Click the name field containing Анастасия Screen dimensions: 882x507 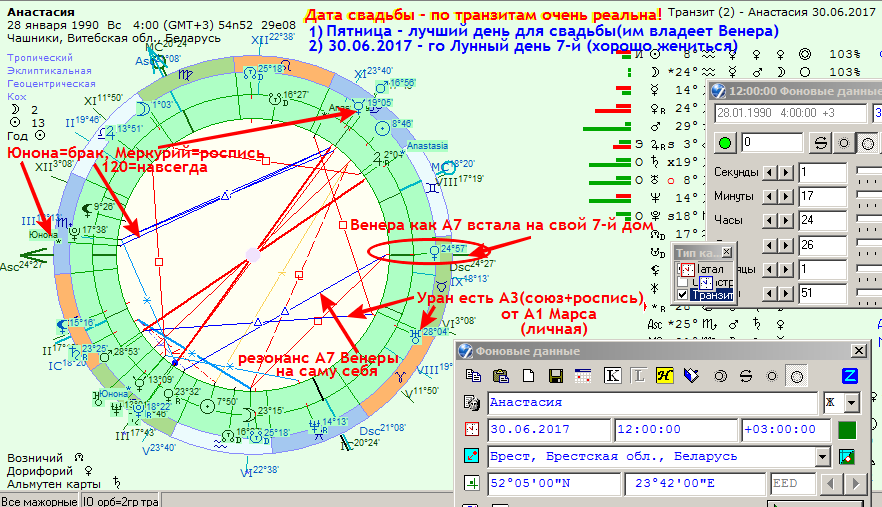(x=652, y=403)
